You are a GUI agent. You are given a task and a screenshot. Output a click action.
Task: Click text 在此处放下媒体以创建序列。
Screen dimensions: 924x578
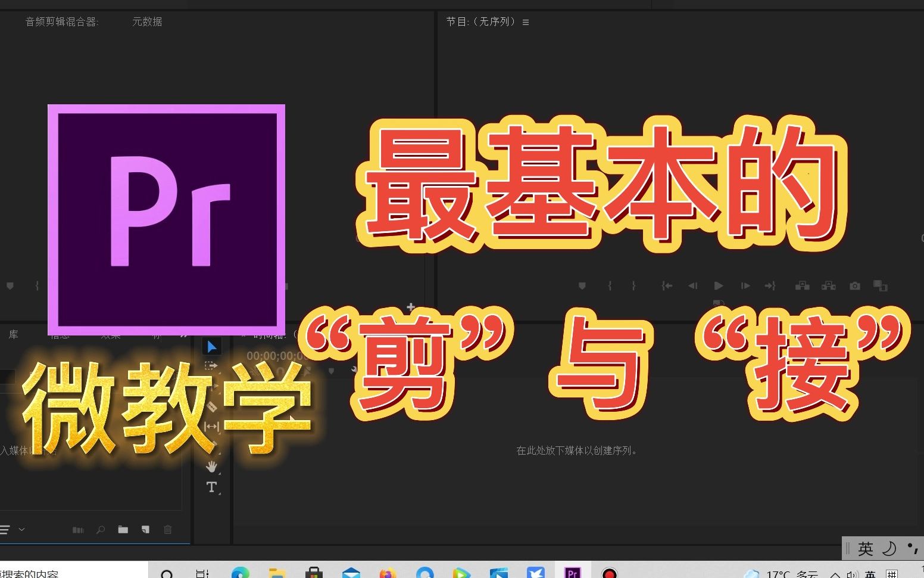578,450
